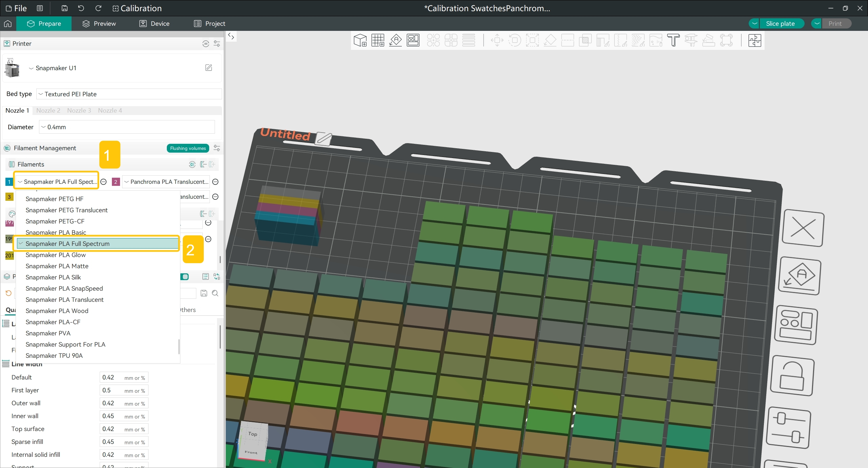
Task: Click filament 2 magenta color swatch
Action: pos(116,182)
